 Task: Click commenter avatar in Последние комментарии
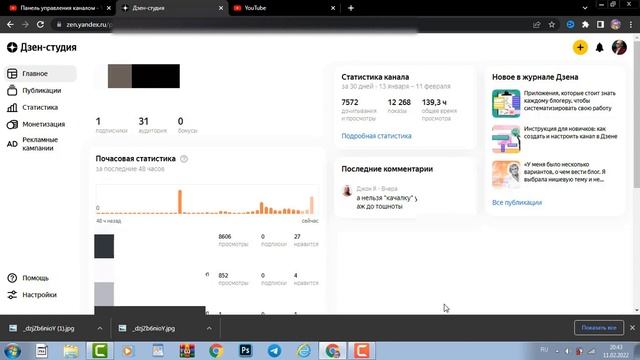pos(347,191)
